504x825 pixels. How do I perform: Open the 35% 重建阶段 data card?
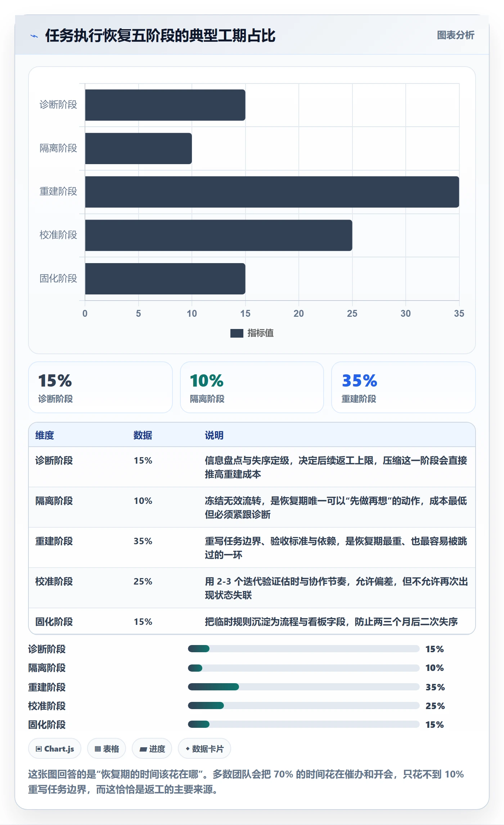pos(404,387)
